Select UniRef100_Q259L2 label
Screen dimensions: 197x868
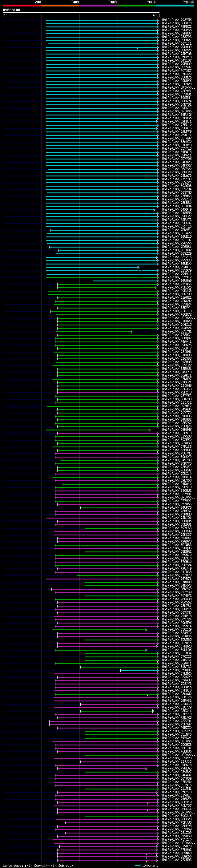coord(177,277)
